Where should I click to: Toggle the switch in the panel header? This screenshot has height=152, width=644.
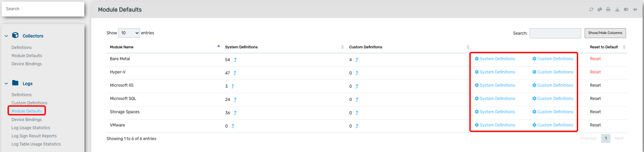tap(626, 10)
